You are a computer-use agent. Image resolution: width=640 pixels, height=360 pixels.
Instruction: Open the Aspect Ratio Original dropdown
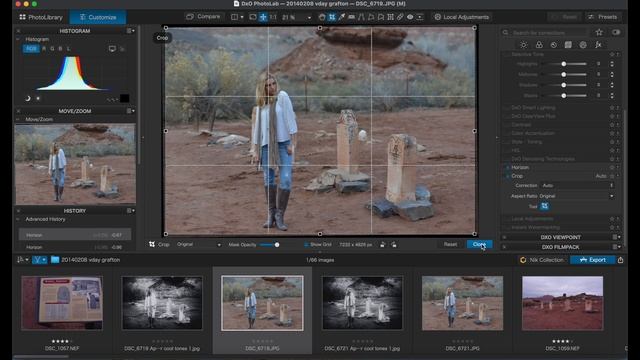(576, 196)
